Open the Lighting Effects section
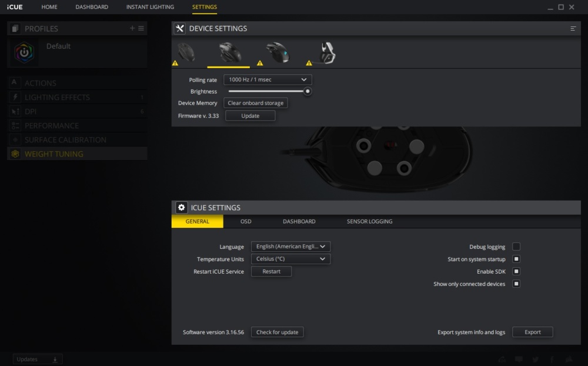 point(77,97)
